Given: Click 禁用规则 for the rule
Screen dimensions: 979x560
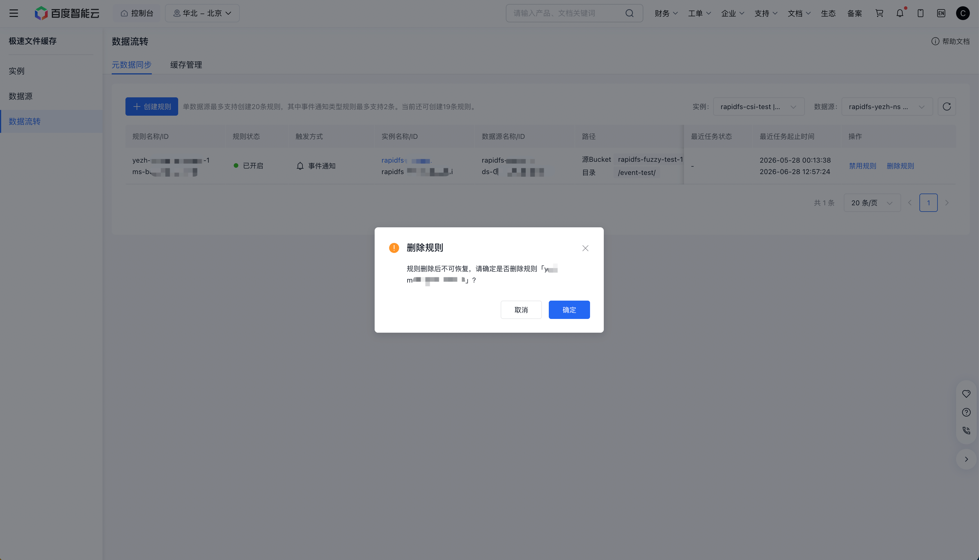Looking at the screenshot, I should (862, 166).
